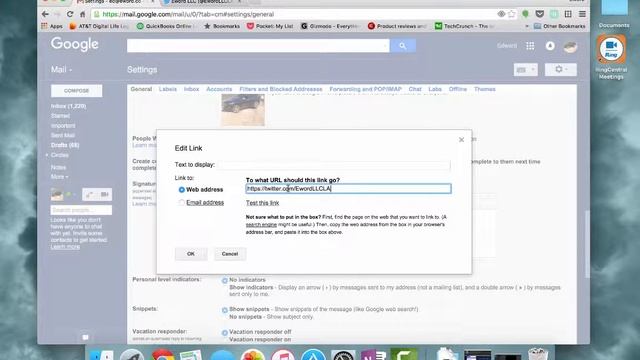Open the AT&T Digital Life bookmark
This screenshot has height=360, width=640.
click(x=99, y=26)
